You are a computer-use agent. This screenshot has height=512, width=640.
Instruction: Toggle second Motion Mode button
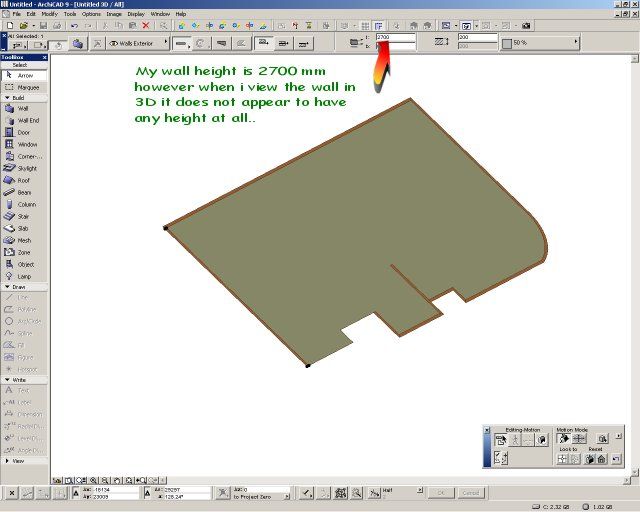pyautogui.click(x=579, y=439)
